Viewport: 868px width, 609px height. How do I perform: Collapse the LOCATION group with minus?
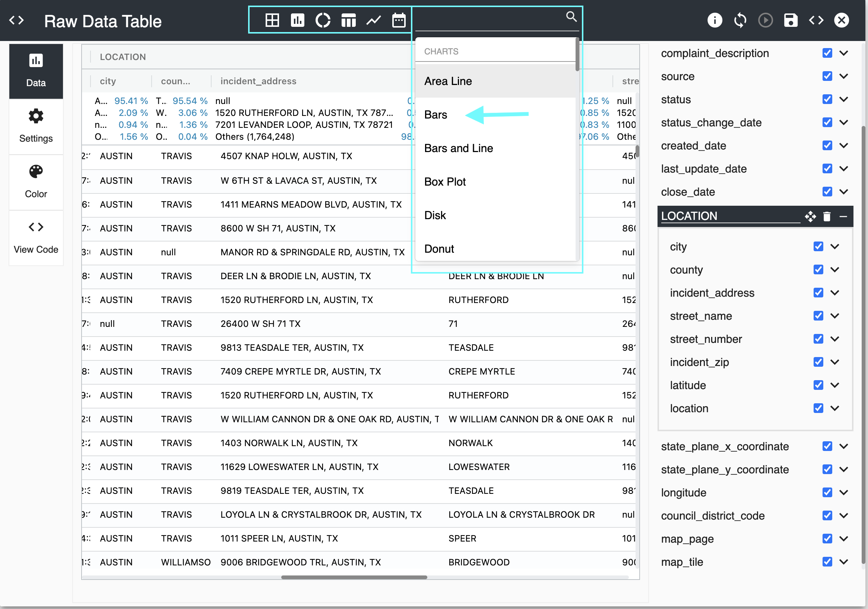click(x=843, y=217)
